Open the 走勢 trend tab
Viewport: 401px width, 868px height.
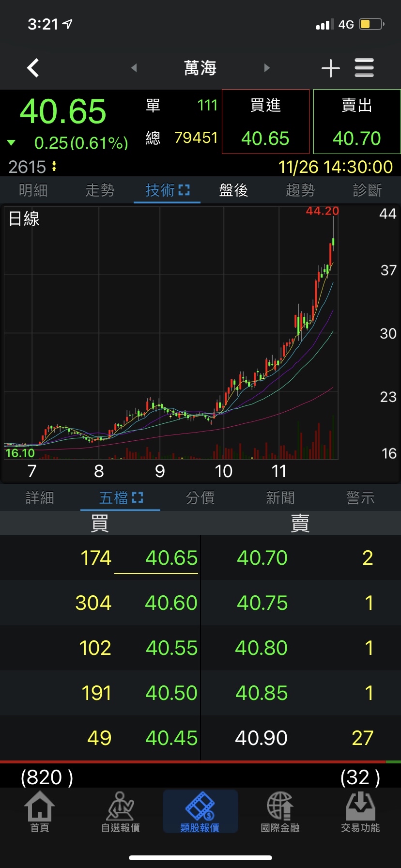[100, 190]
